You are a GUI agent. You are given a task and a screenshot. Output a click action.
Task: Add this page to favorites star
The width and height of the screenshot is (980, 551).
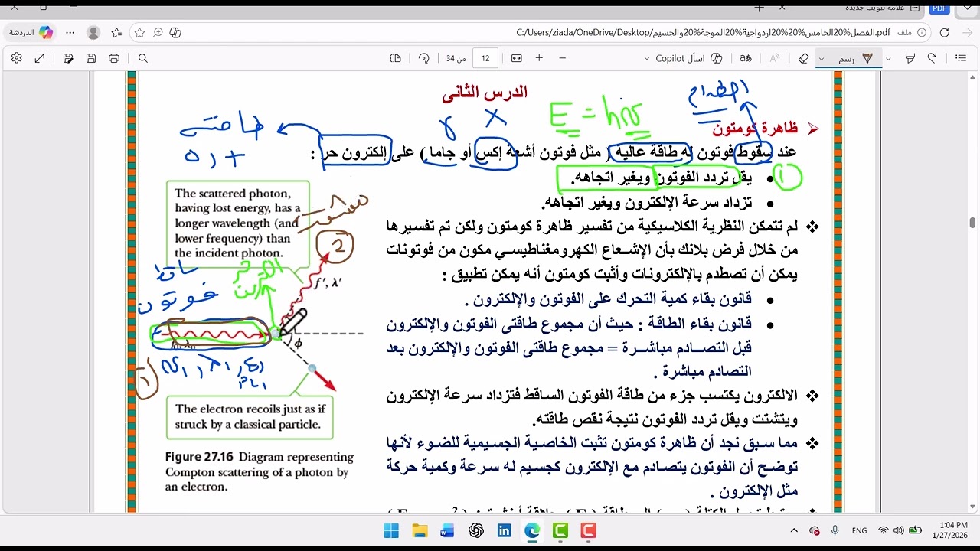139,33
